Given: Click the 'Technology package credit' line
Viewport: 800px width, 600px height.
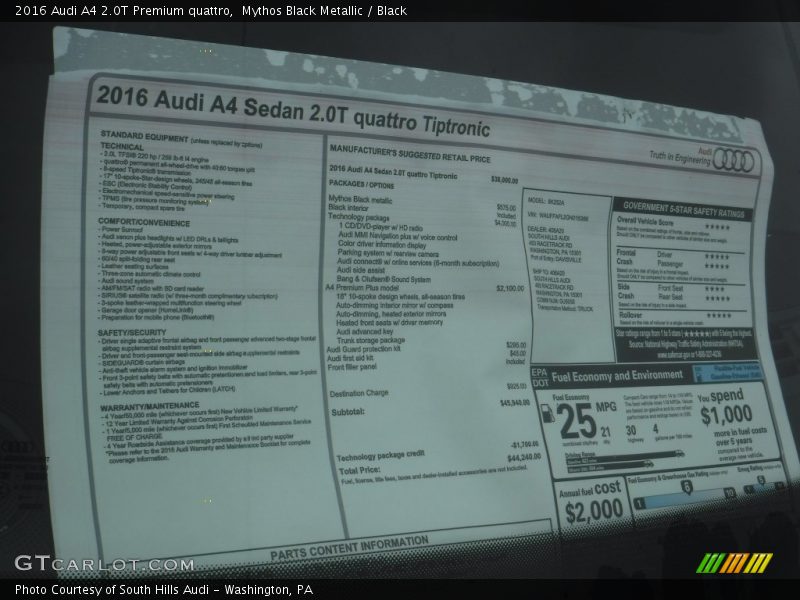Looking at the screenshot, I should pos(381,456).
